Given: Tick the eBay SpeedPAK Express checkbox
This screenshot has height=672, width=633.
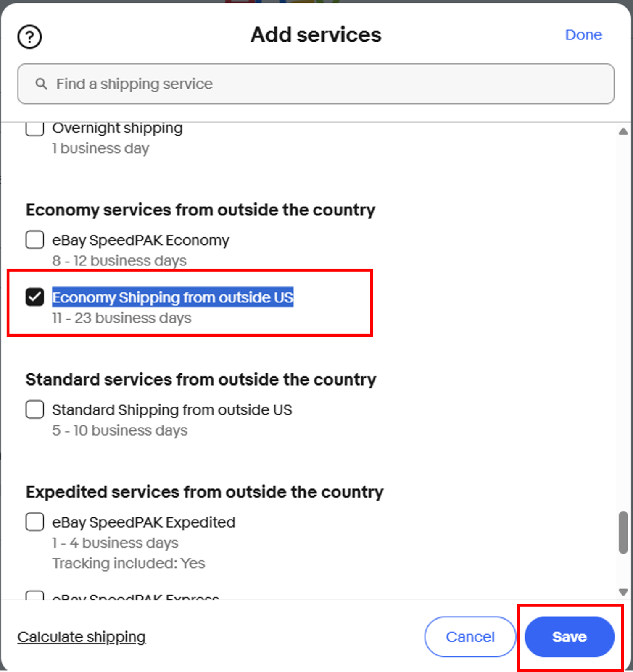Looking at the screenshot, I should click(34, 595).
